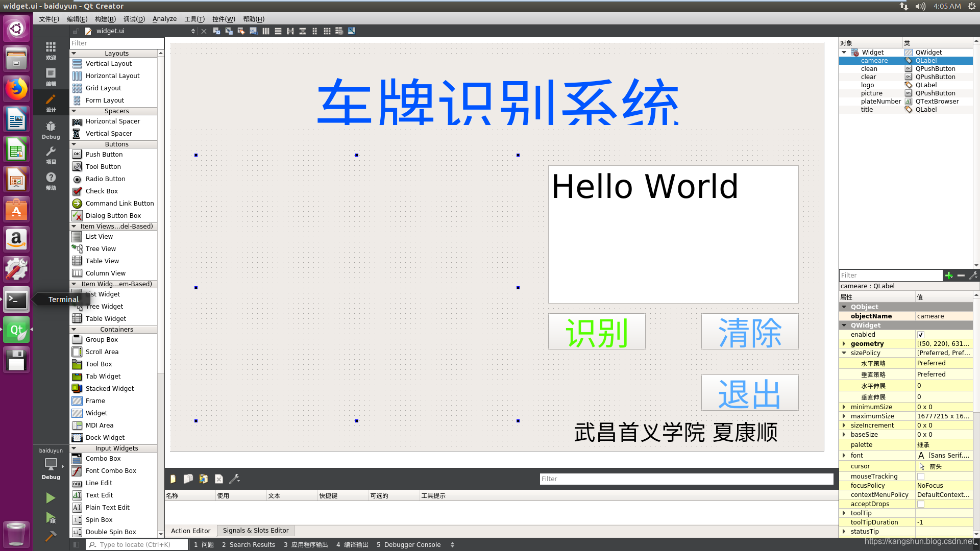Click the 识别 button on the form
The height and width of the screenshot is (551, 980).
(x=597, y=332)
